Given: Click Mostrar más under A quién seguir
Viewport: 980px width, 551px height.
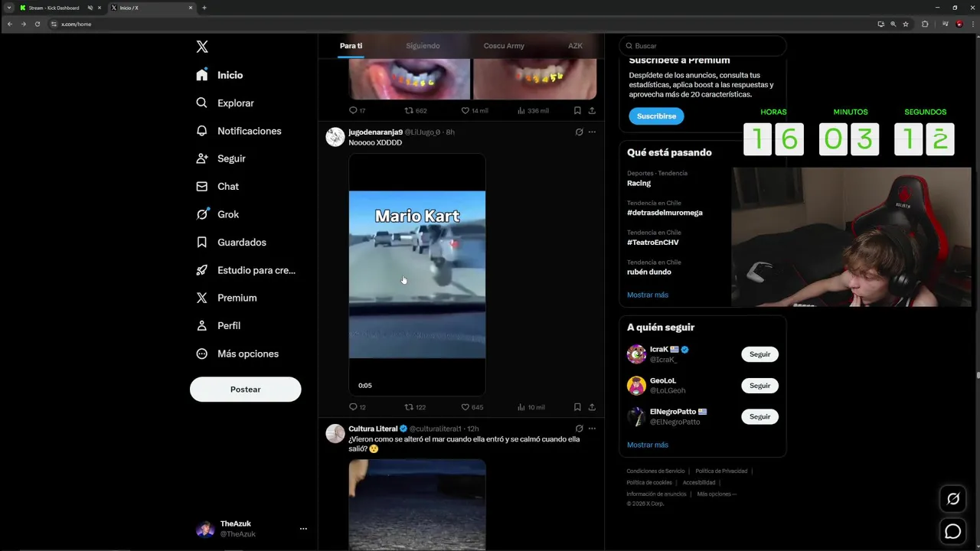Looking at the screenshot, I should (648, 445).
